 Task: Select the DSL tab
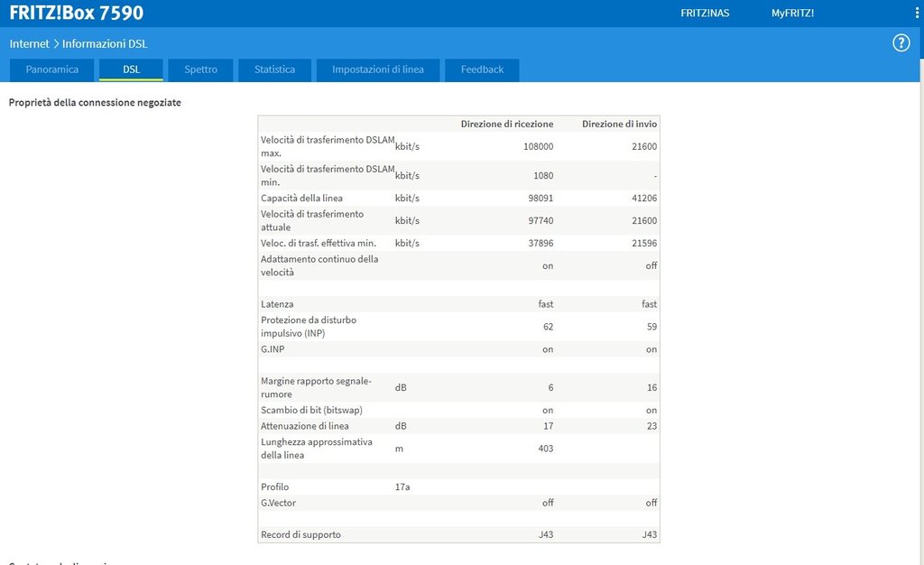click(131, 69)
